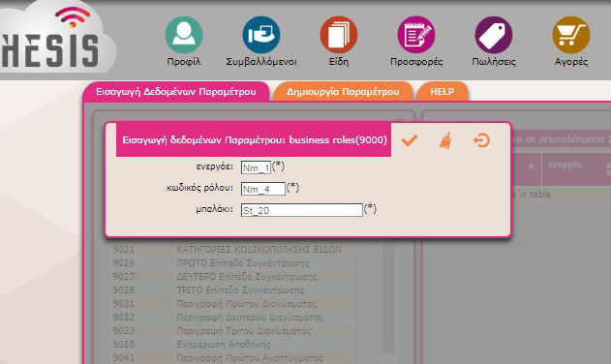Viewport: 611px width, 364px height.
Task: Sort by the ενεργός column header
Action: coord(576,168)
